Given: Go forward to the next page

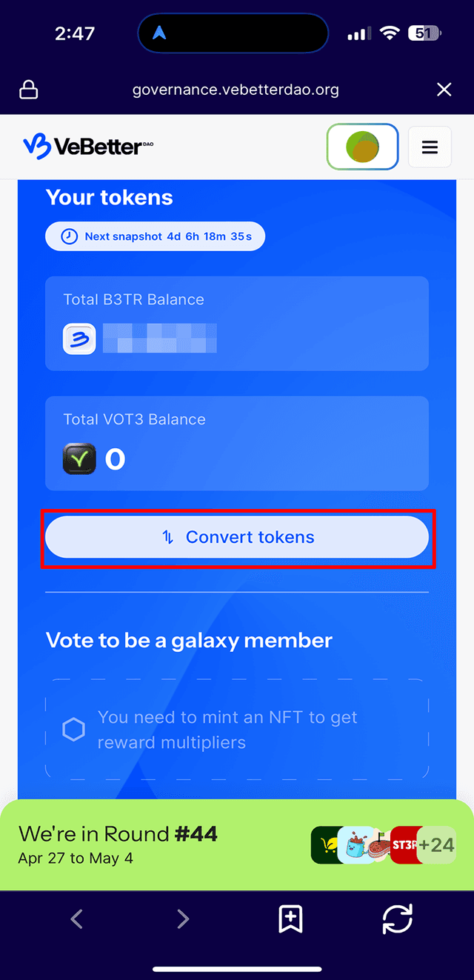Looking at the screenshot, I should pyautogui.click(x=183, y=919).
